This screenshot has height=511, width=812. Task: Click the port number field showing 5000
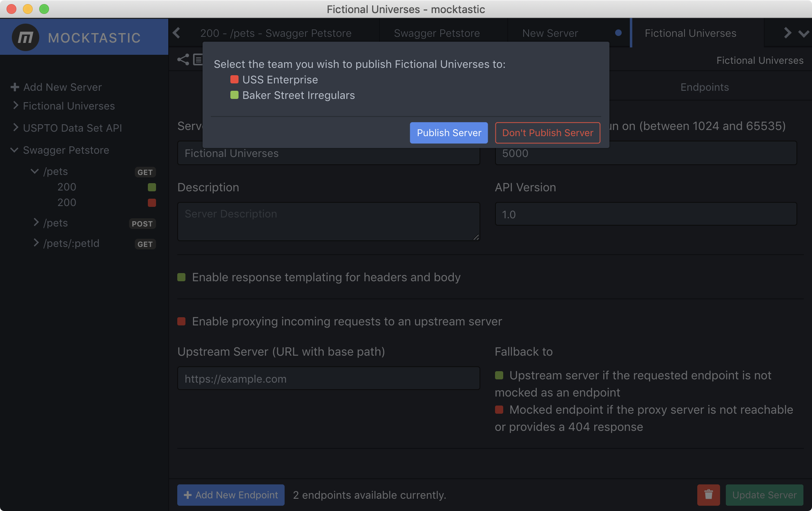tap(646, 153)
